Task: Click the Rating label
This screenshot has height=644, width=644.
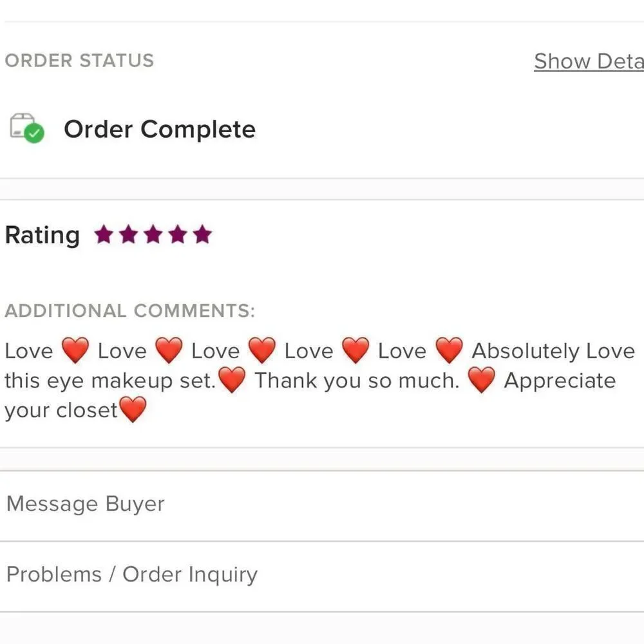Action: pos(43,235)
